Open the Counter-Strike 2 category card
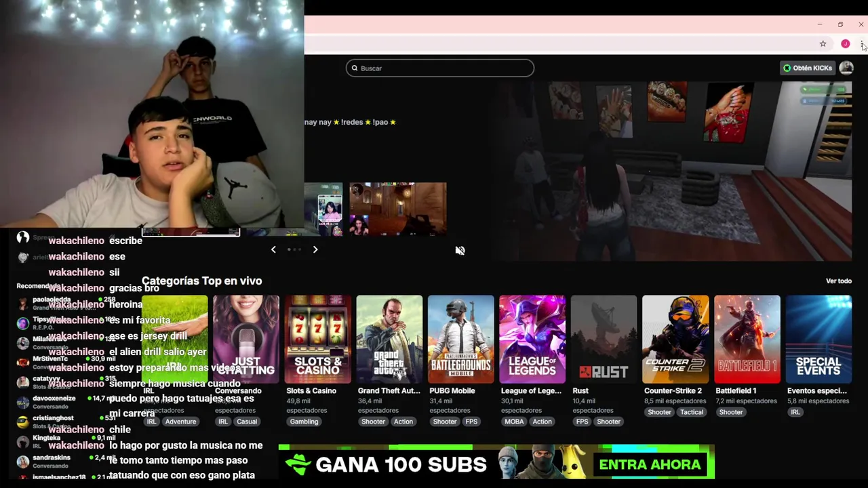Image resolution: width=868 pixels, height=488 pixels. click(x=675, y=339)
